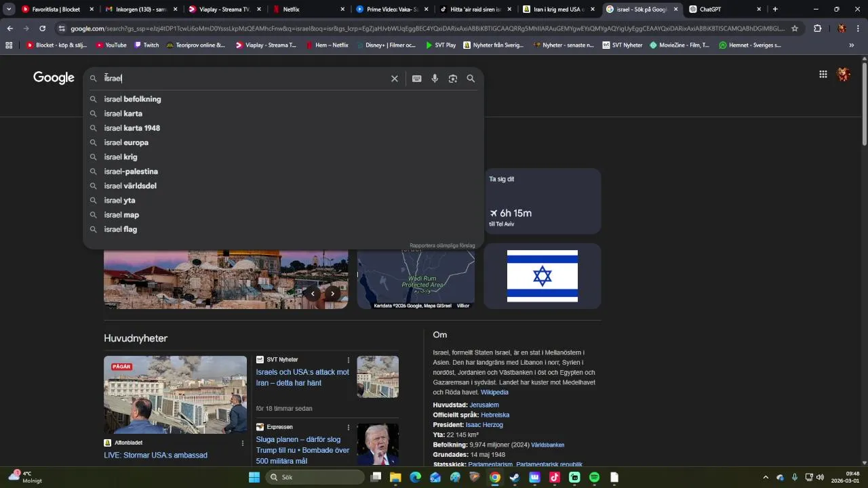Expand the tab search dropdown
Viewport: 868px width, 488px height.
pos(9,9)
